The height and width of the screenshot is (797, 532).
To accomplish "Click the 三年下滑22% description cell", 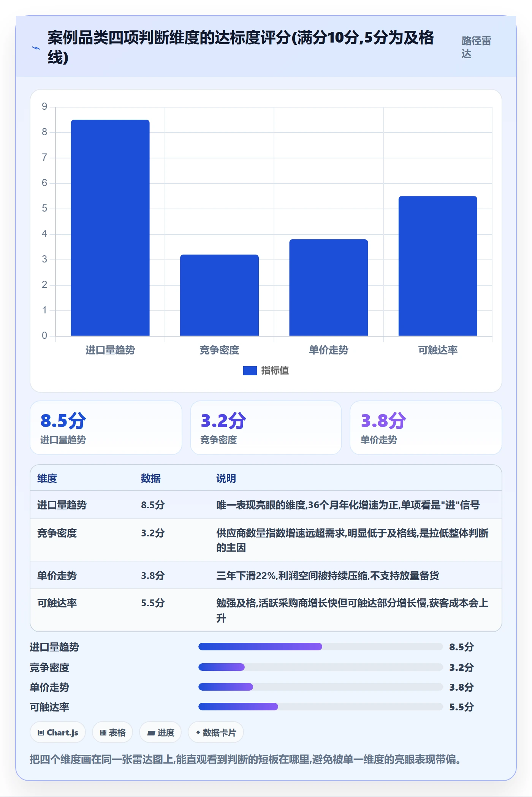I will pos(328,576).
